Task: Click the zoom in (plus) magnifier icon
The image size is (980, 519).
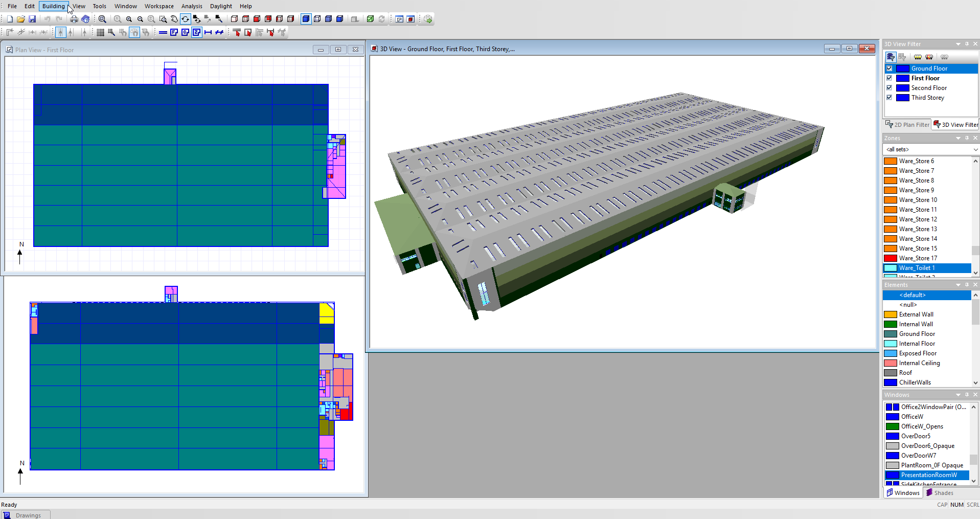Action: coord(129,19)
